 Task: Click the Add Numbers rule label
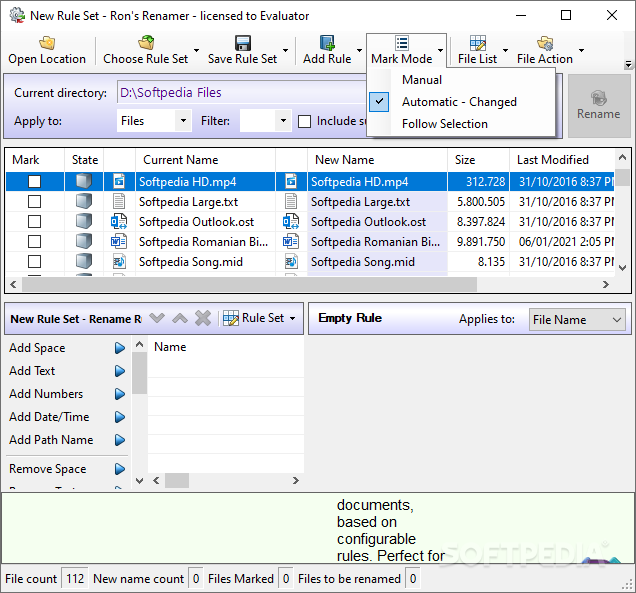(46, 394)
